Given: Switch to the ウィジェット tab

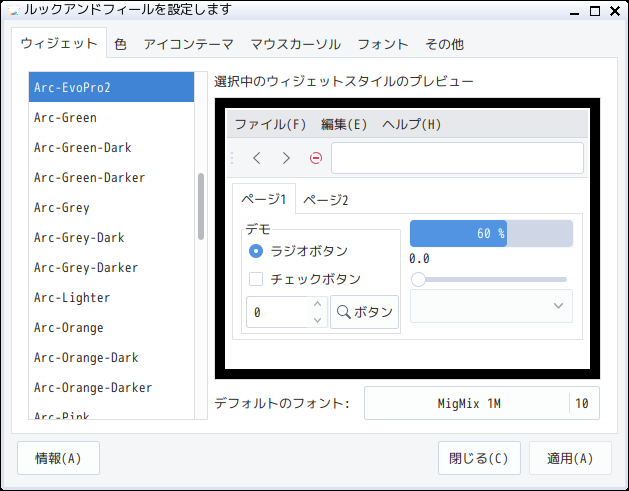Looking at the screenshot, I should [x=59, y=43].
